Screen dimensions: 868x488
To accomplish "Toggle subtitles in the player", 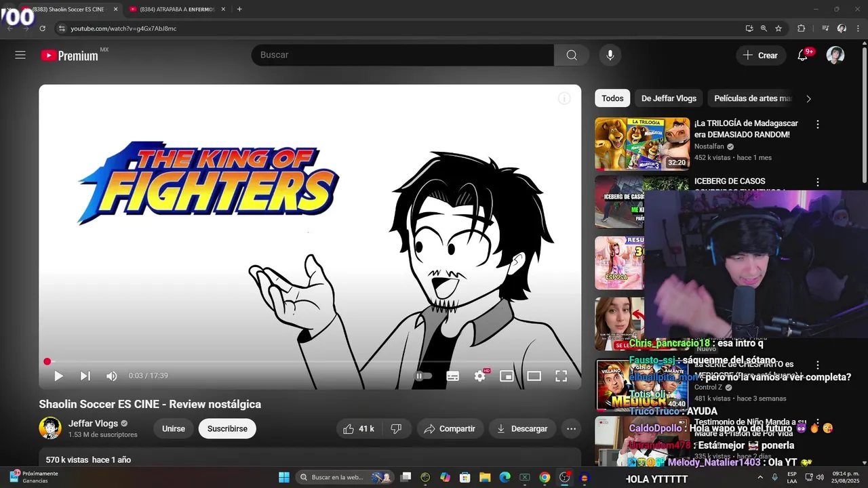I will point(453,375).
